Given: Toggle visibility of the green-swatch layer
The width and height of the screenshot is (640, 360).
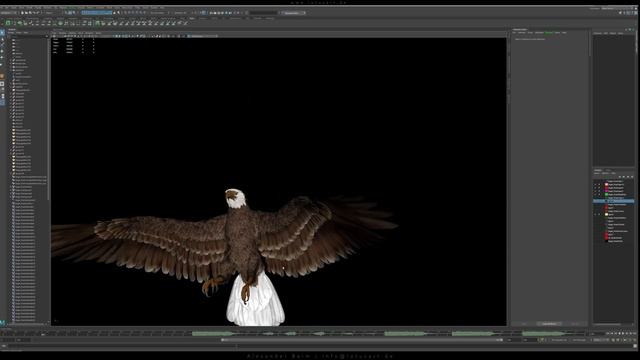Looking at the screenshot, I should coord(595,194).
